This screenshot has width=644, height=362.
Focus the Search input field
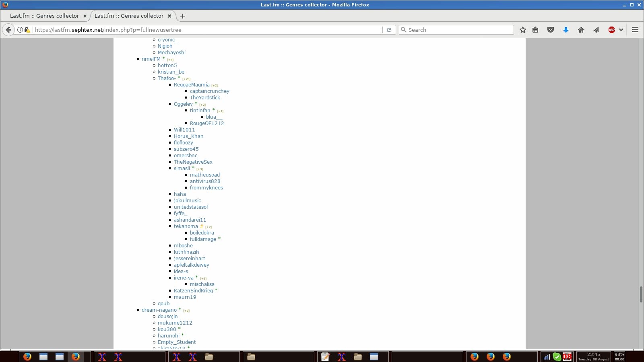point(459,30)
